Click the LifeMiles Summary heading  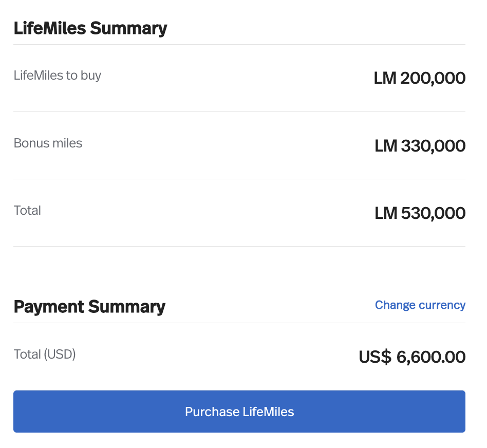click(x=90, y=28)
